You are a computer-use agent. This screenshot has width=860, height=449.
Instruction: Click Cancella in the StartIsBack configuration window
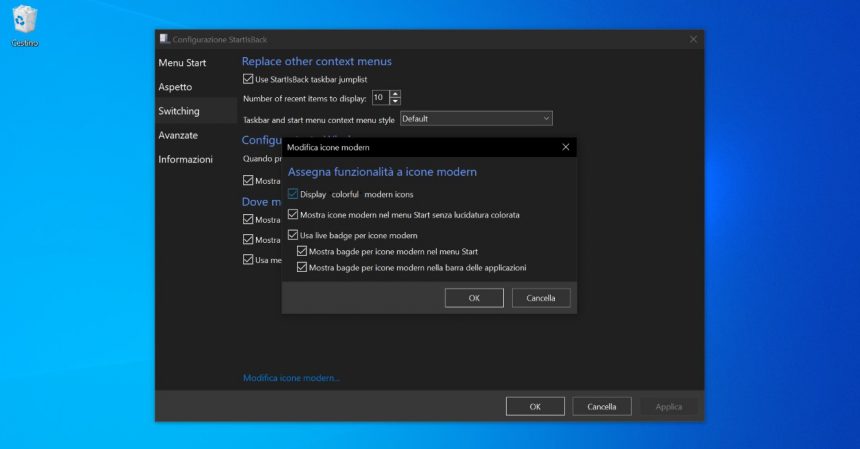click(x=602, y=406)
